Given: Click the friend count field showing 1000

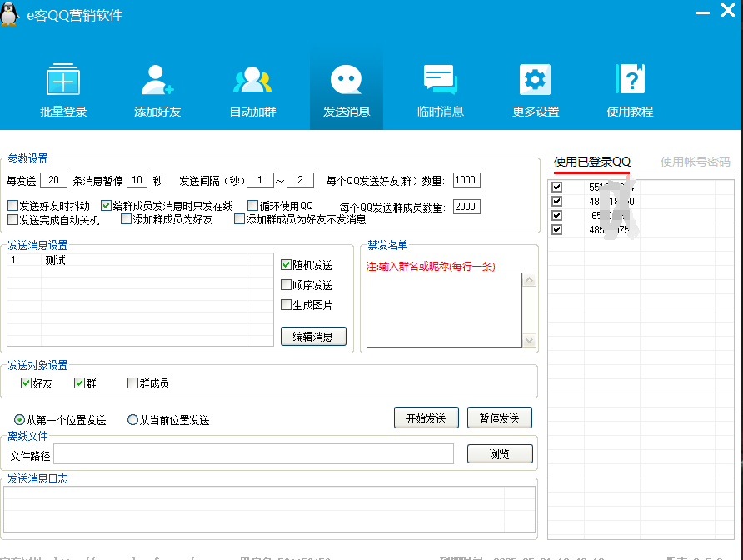Looking at the screenshot, I should [466, 180].
